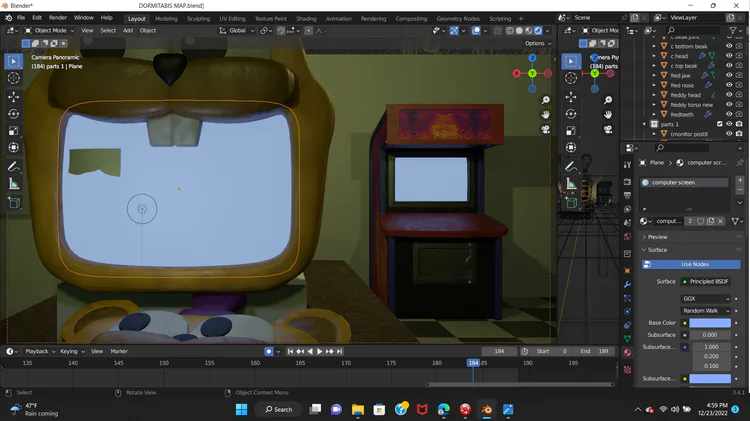Hide freddy head object in outliner
The height and width of the screenshot is (421, 750).
tap(729, 95)
